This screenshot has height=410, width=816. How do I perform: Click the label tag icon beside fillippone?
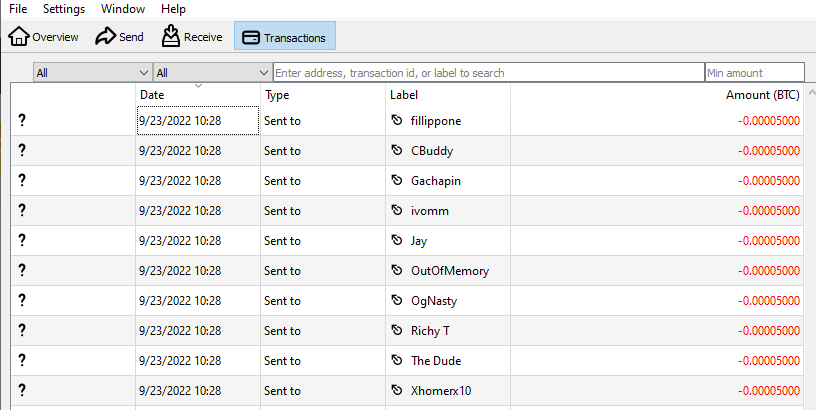click(397, 120)
